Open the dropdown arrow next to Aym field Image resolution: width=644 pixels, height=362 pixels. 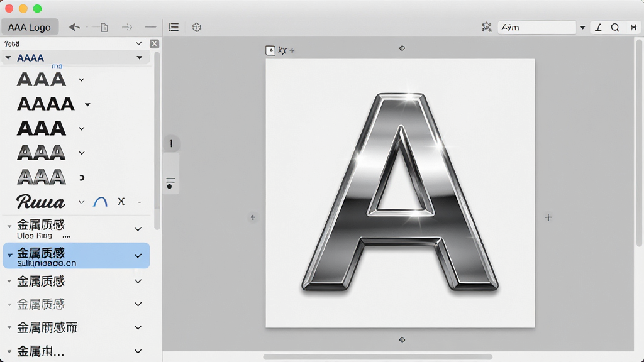coord(582,28)
